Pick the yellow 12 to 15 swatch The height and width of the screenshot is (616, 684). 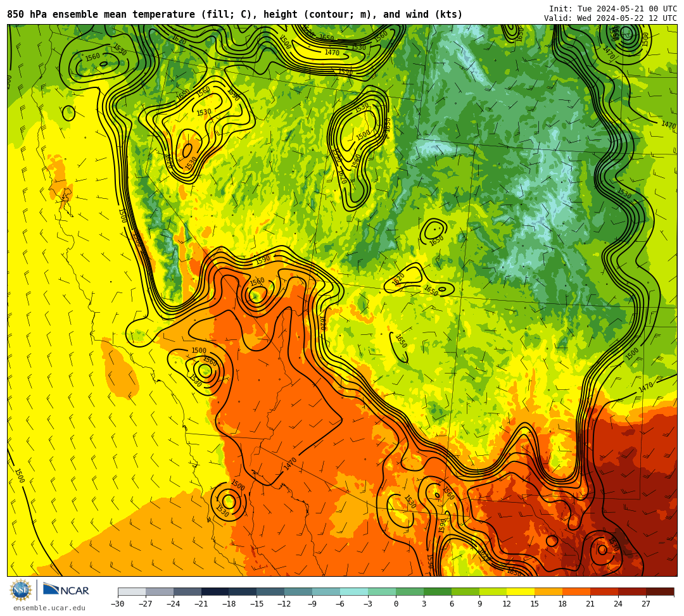[521, 591]
